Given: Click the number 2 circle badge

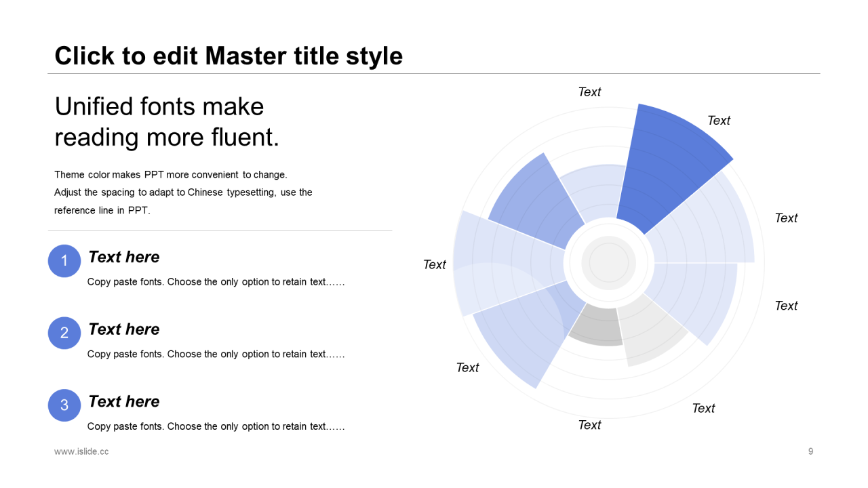Looking at the screenshot, I should (64, 333).
